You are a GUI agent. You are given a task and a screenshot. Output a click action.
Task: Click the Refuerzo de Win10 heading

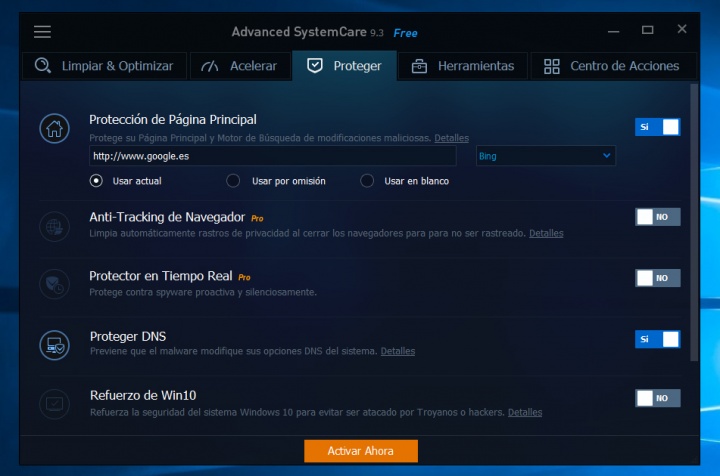click(143, 395)
